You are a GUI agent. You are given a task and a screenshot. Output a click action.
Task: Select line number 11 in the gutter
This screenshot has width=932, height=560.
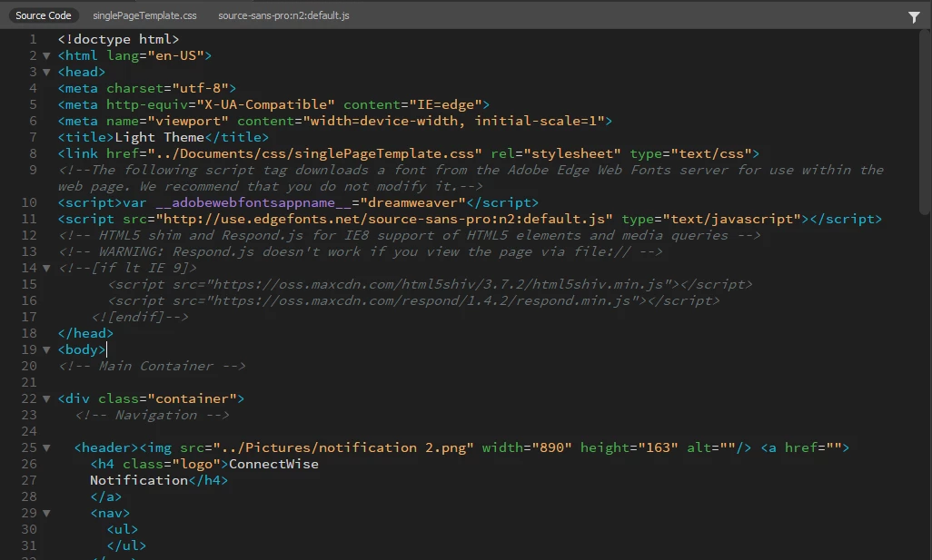pos(29,219)
